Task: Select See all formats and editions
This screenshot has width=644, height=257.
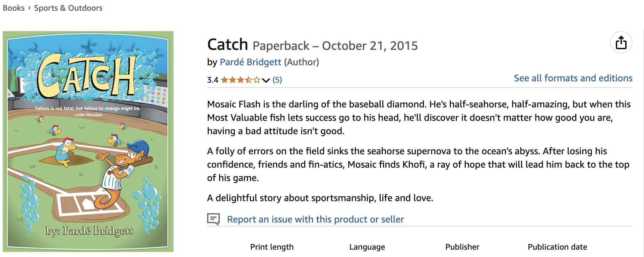Action: 573,78
